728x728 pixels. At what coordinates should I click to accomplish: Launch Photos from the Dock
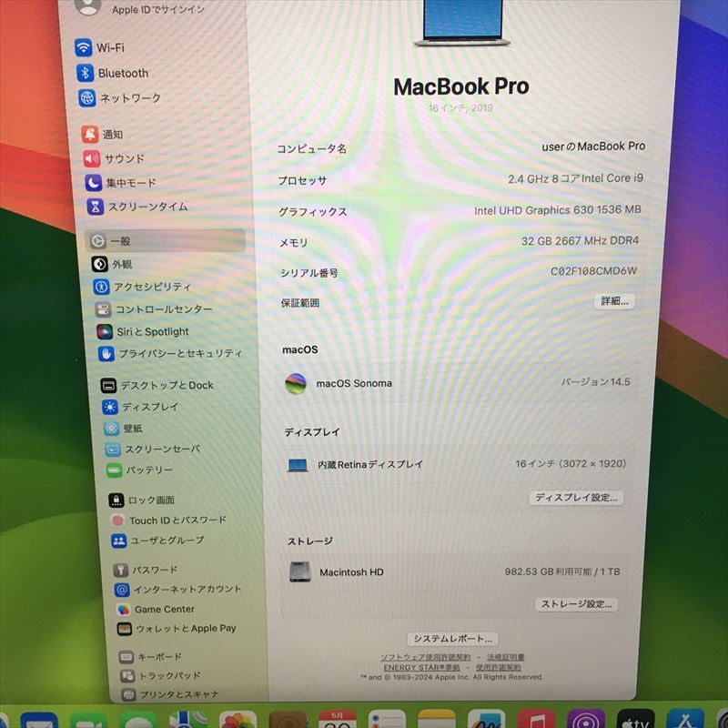click(238, 720)
